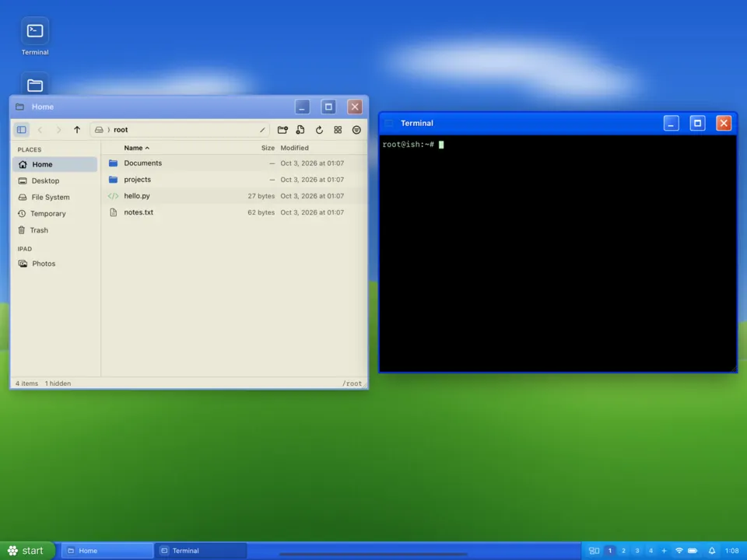
Task: Switch to workspace 4
Action: point(651,551)
